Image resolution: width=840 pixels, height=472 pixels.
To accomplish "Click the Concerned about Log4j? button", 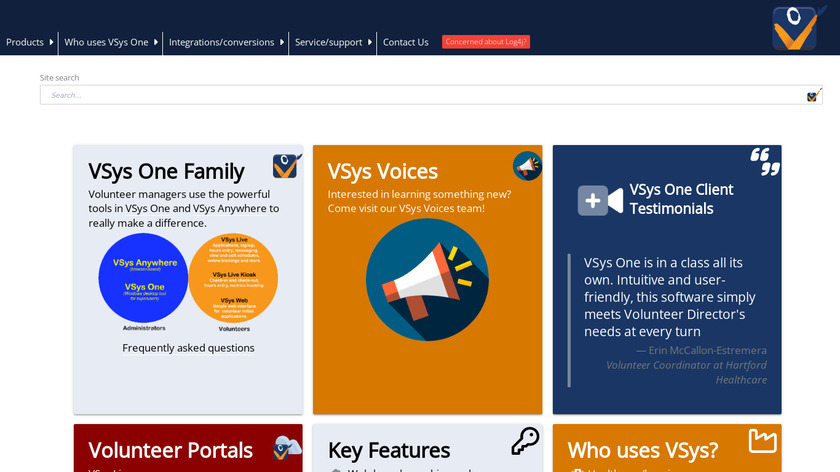I will (486, 42).
